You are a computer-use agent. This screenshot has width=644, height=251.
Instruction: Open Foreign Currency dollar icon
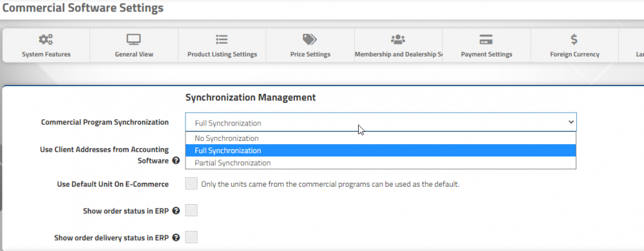[x=574, y=39]
